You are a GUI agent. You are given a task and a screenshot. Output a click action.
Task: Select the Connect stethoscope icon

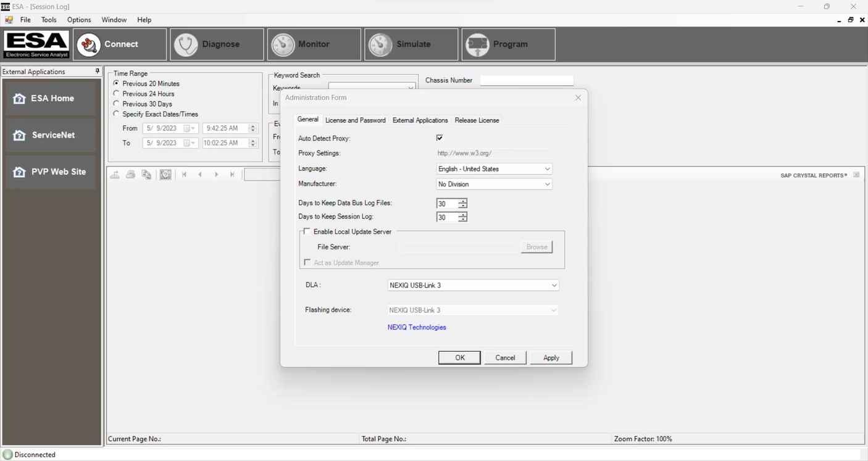88,44
